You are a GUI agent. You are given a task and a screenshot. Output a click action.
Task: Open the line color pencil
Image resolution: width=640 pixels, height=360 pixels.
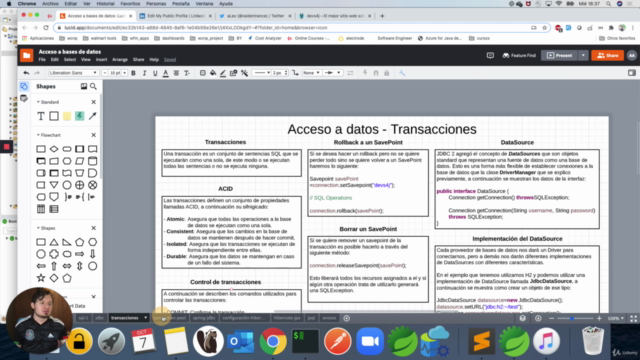pyautogui.click(x=223, y=73)
